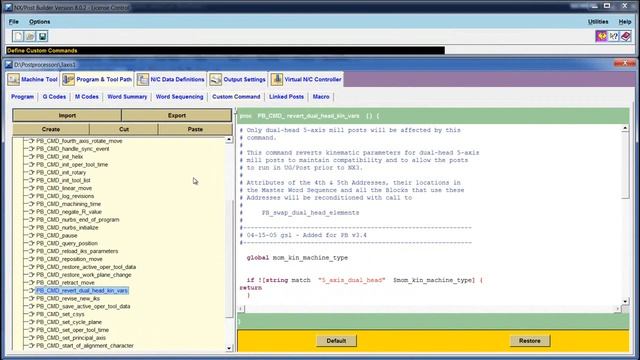Image resolution: width=640 pixels, height=360 pixels.
Task: Select PB_CMD_log_revisions command
Action: [65, 196]
